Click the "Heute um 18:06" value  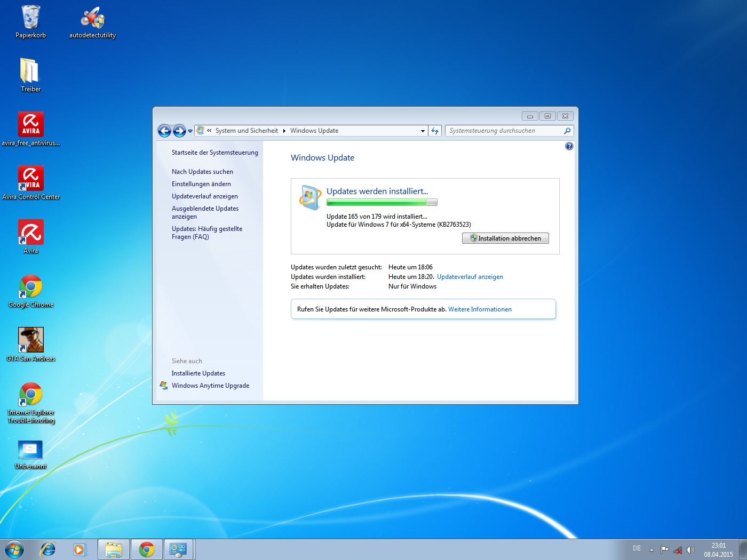point(410,267)
